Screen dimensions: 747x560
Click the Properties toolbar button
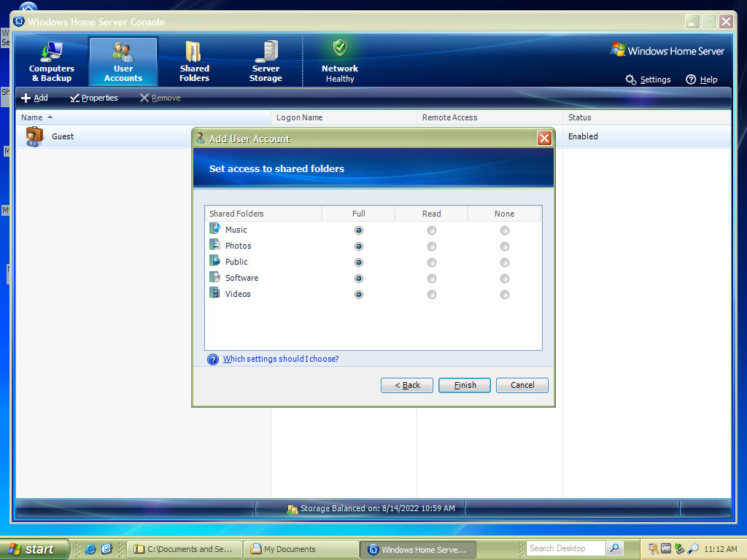[x=94, y=98]
